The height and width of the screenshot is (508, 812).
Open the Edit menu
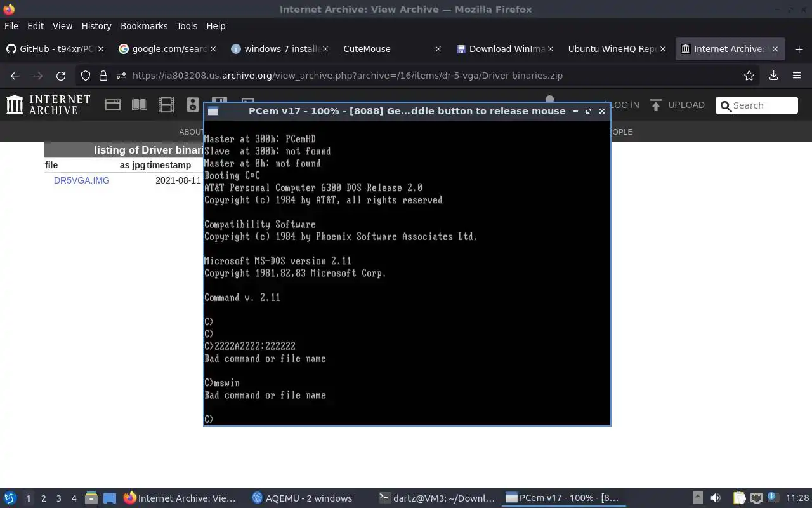point(36,26)
